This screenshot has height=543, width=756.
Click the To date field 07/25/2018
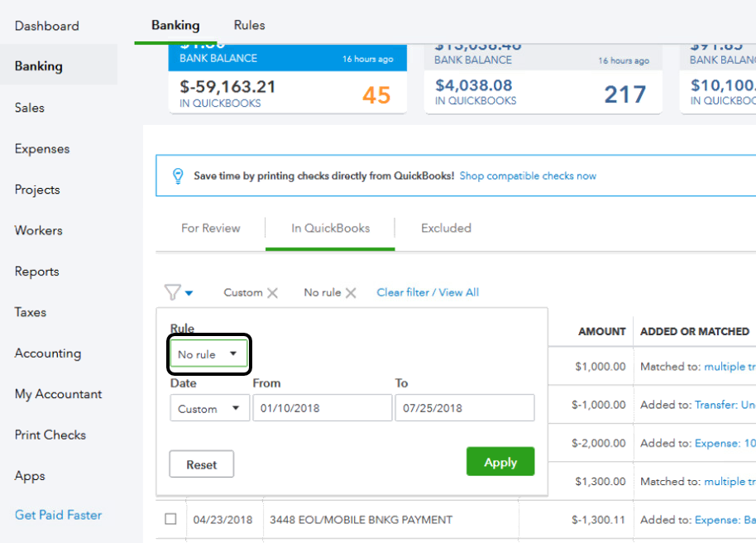[x=464, y=408]
